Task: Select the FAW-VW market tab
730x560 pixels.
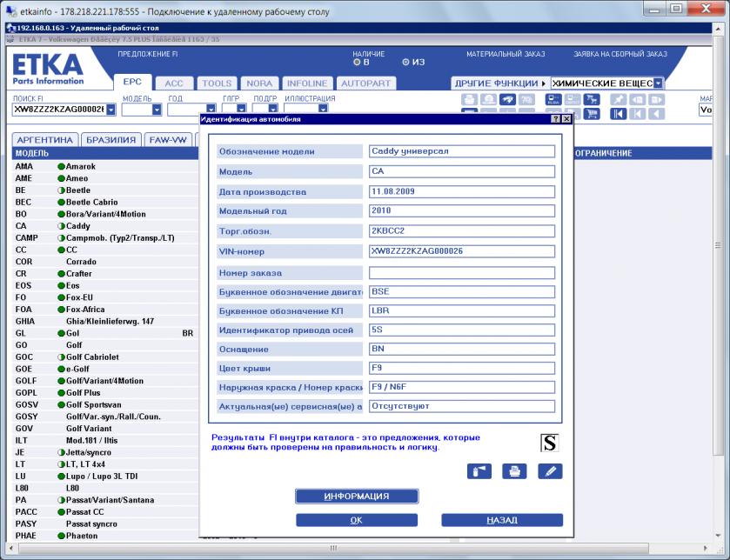Action: (168, 140)
